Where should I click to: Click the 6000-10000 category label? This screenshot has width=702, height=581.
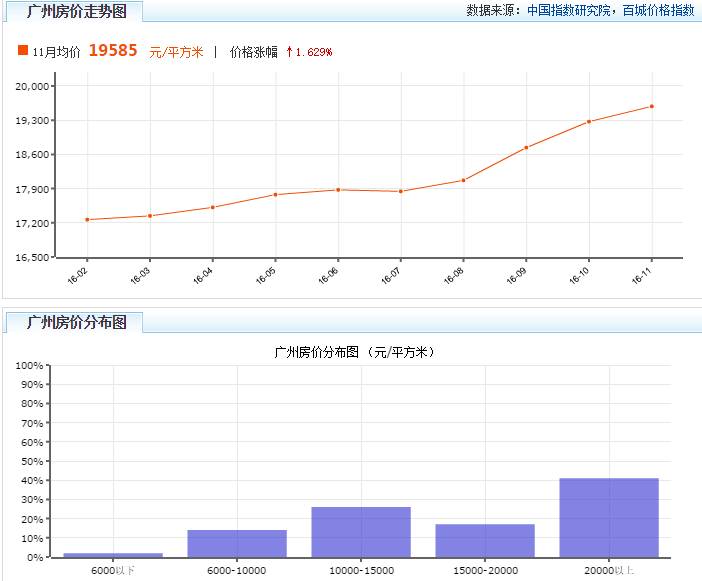pos(237,570)
